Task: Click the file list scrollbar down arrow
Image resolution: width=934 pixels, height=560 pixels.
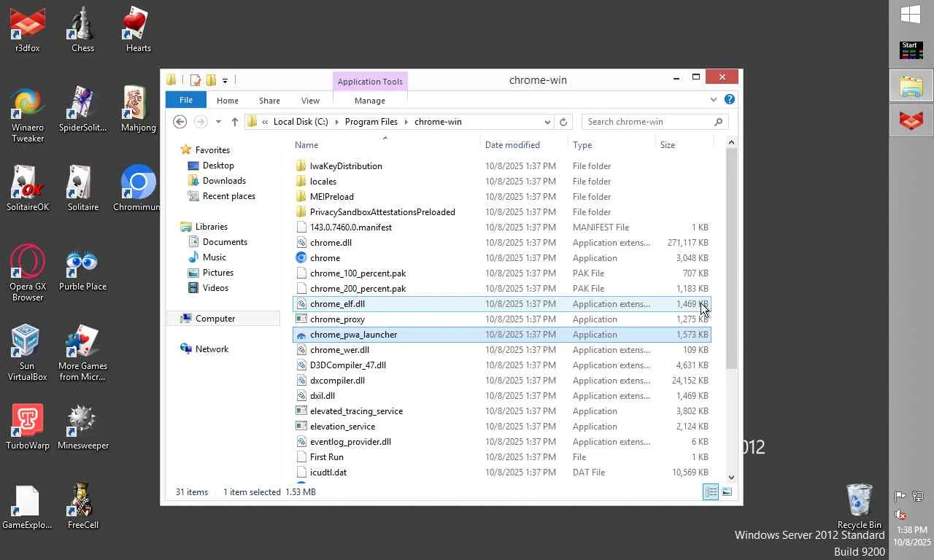Action: [x=732, y=478]
